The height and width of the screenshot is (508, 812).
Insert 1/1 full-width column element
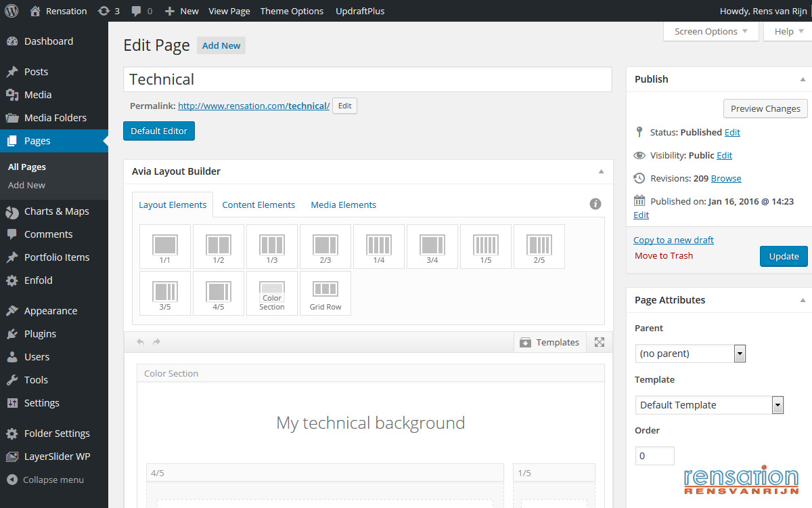point(165,247)
